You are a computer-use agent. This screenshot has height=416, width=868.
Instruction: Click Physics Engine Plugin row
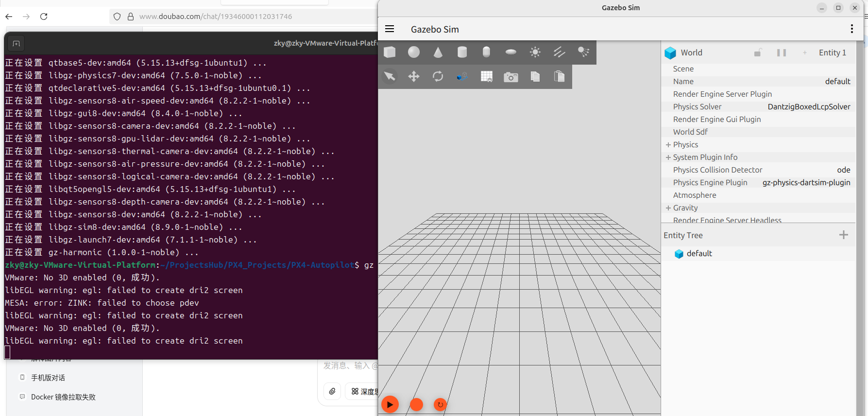(758, 183)
